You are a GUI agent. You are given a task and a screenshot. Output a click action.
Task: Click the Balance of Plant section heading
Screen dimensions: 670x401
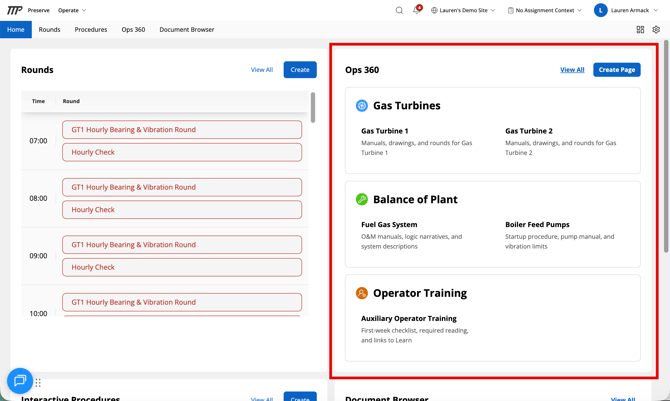(x=415, y=199)
